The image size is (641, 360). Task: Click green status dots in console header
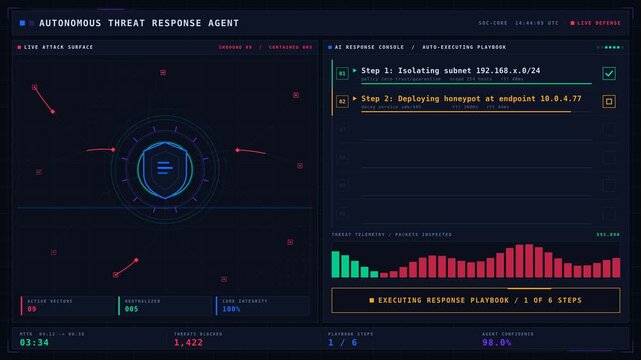click(613, 47)
